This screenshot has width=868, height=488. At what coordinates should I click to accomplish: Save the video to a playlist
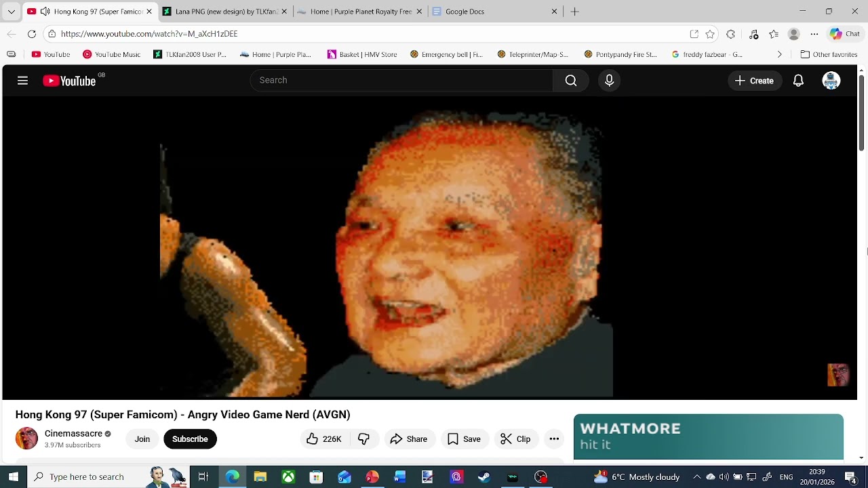(x=465, y=439)
